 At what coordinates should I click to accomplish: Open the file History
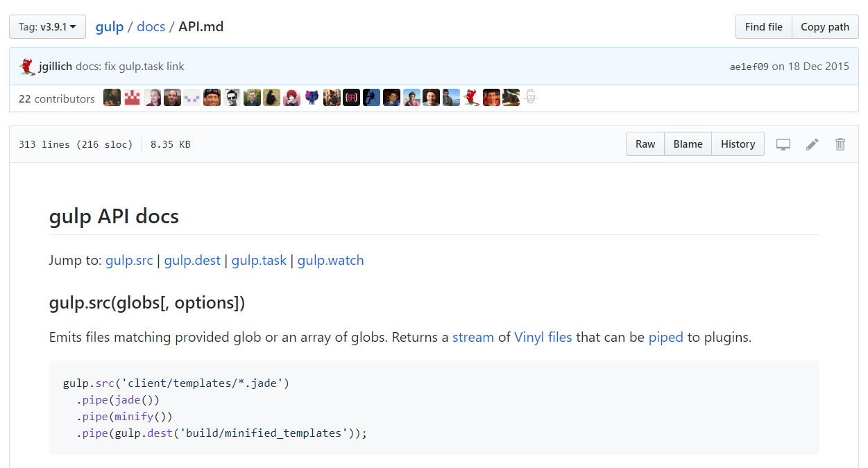(x=738, y=144)
